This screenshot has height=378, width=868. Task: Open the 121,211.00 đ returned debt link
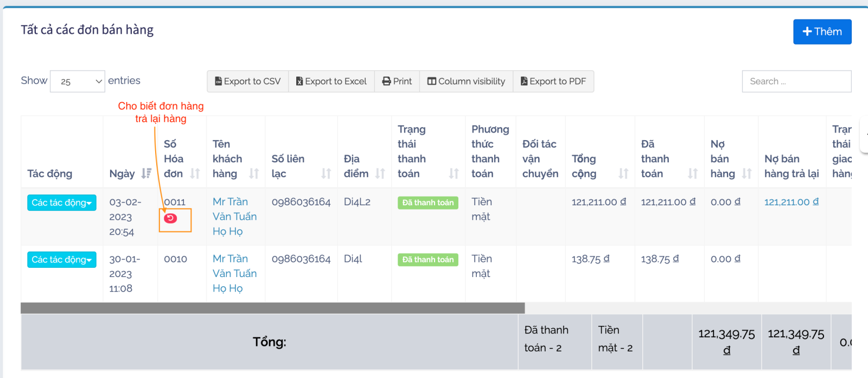coord(791,202)
